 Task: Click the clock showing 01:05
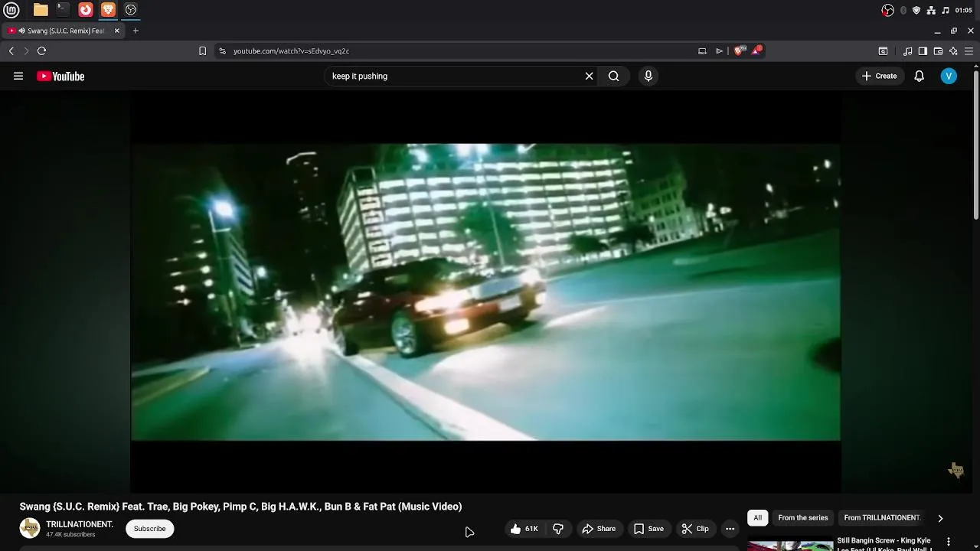click(x=963, y=10)
